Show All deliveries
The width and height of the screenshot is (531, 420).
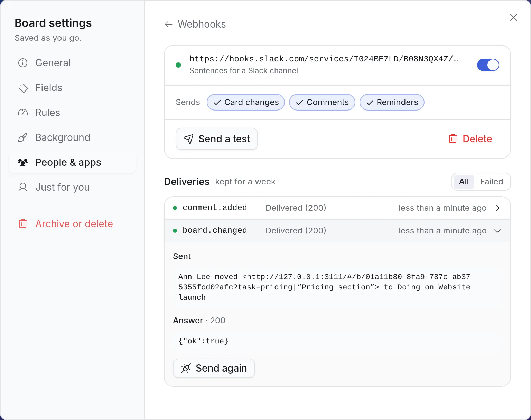pos(464,182)
